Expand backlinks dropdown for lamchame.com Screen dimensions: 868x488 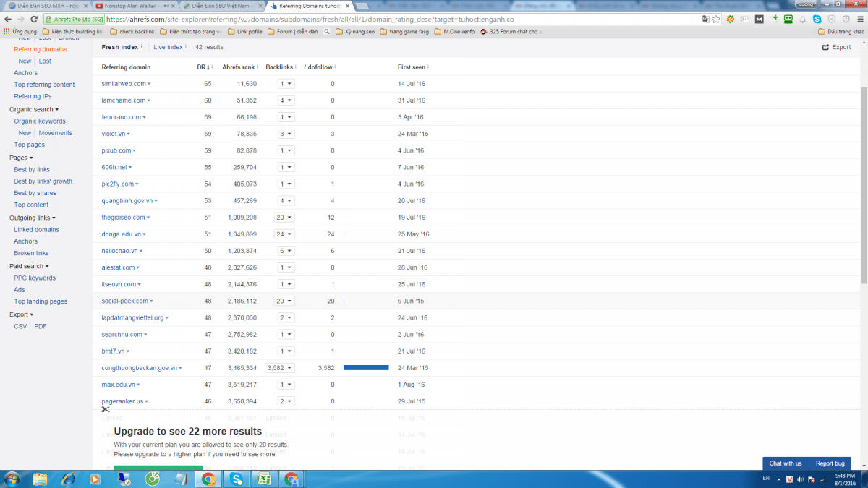(x=287, y=100)
